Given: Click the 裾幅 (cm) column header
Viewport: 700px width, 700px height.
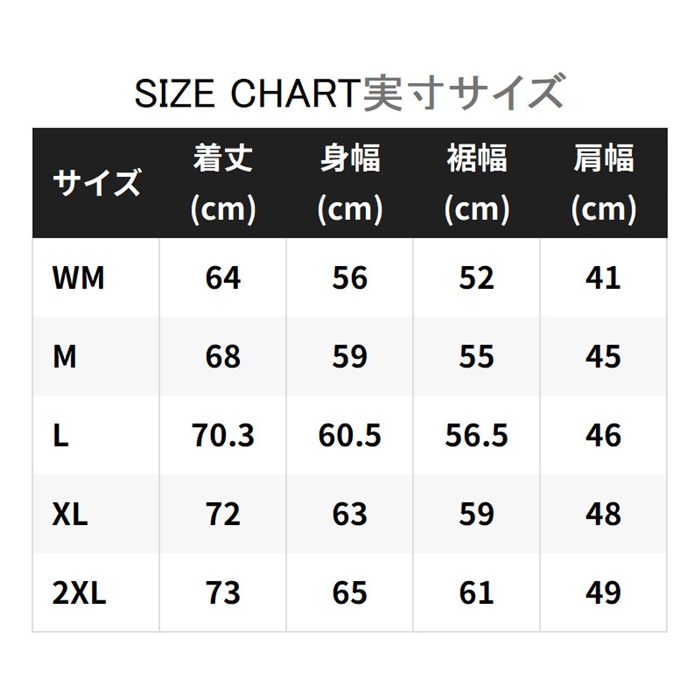Looking at the screenshot, I should (476, 183).
